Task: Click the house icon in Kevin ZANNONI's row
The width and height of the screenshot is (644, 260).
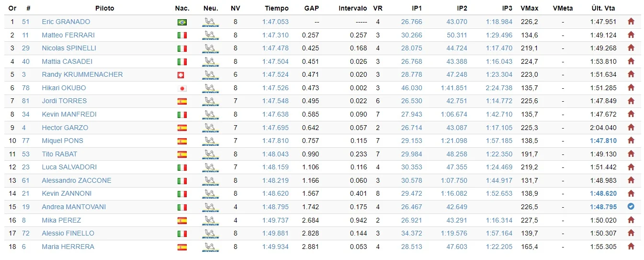Action: (631, 193)
